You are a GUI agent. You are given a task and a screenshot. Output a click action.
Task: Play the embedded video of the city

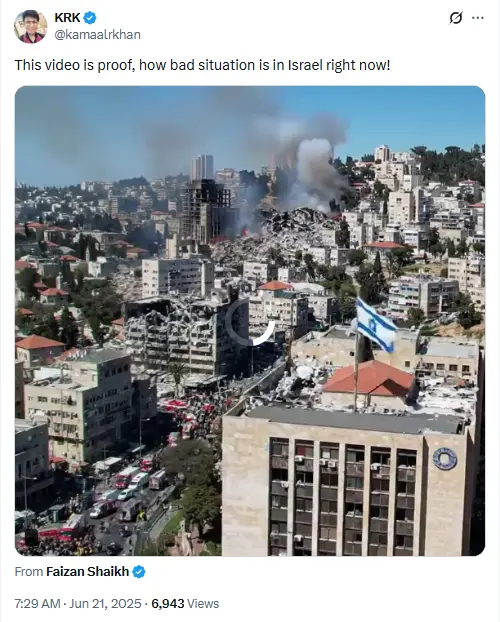pos(250,321)
